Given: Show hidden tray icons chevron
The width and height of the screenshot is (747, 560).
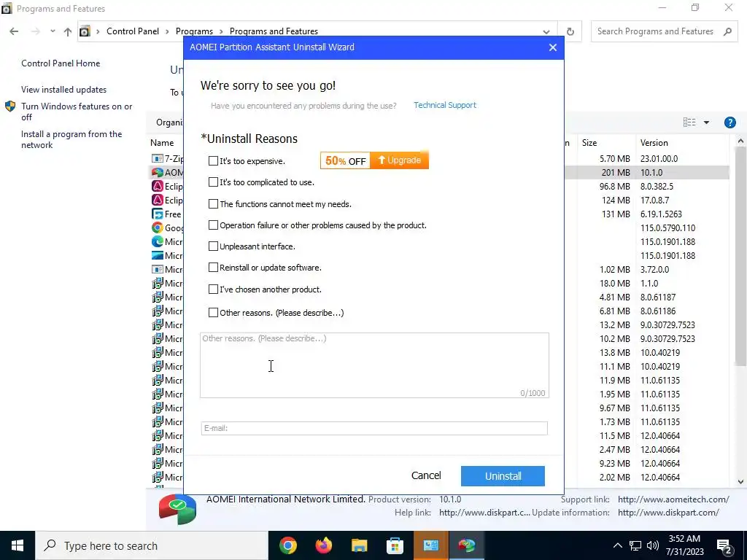Looking at the screenshot, I should [x=617, y=545].
